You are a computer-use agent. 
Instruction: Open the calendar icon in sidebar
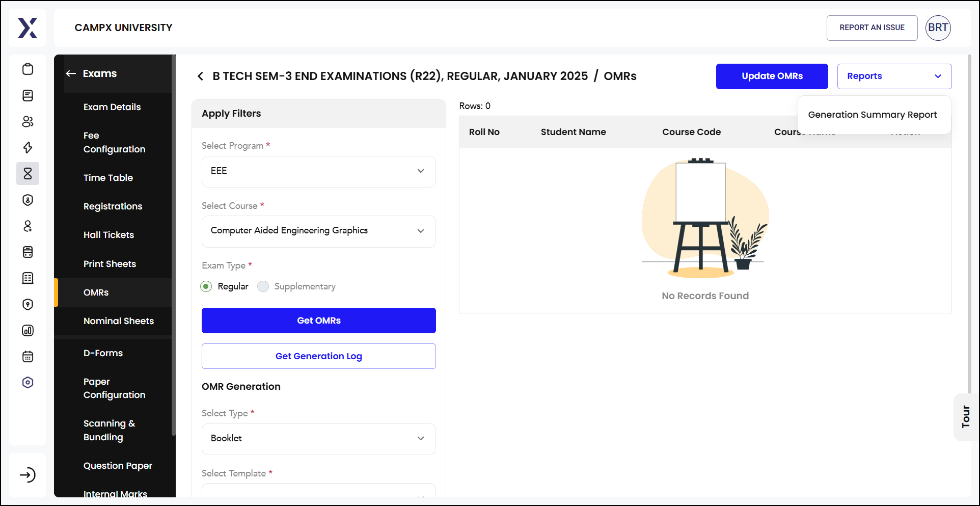click(x=28, y=356)
